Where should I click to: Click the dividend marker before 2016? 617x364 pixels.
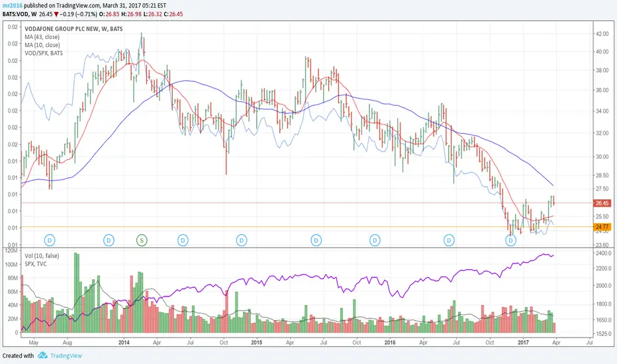pyautogui.click(x=375, y=240)
